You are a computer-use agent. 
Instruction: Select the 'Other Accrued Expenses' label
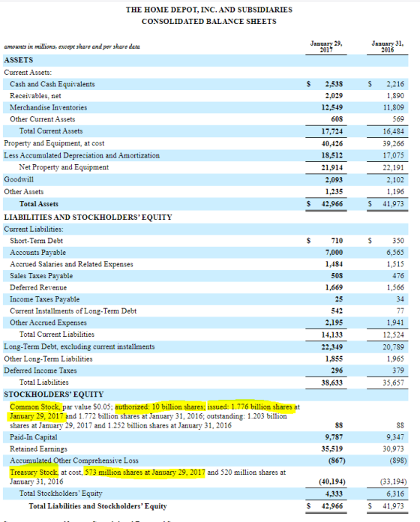coord(48,322)
